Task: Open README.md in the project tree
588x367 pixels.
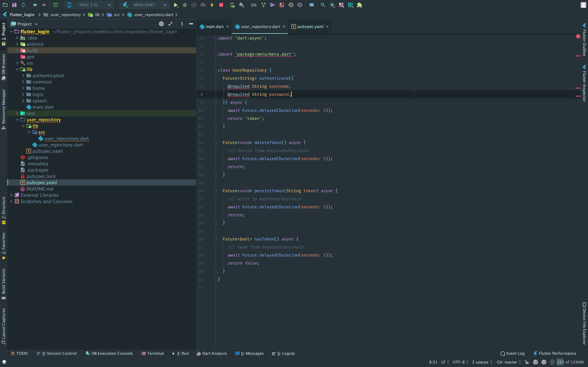Action: pyautogui.click(x=40, y=189)
